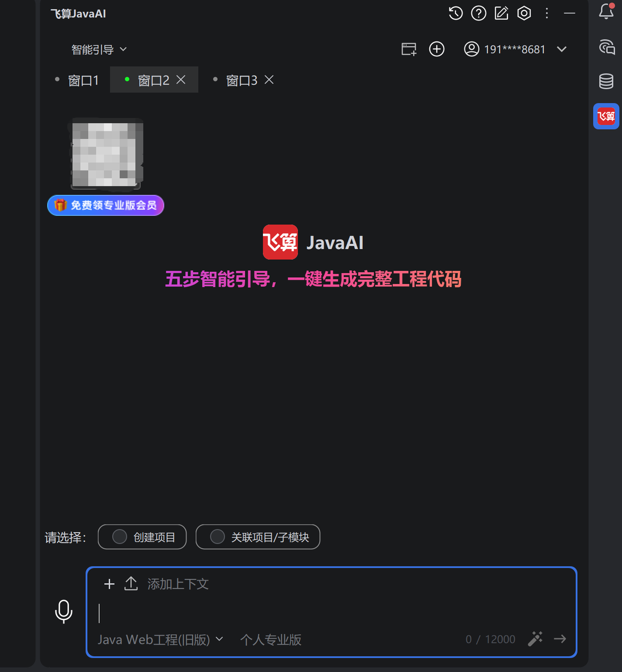Click the 0 / 12000 character counter
This screenshot has height=672, width=622.
point(490,639)
